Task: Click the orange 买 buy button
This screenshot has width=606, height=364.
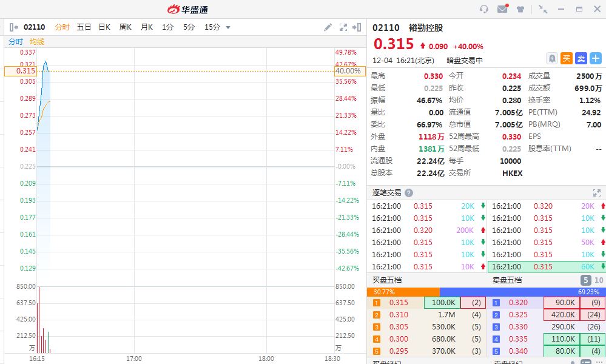Action: point(567,58)
